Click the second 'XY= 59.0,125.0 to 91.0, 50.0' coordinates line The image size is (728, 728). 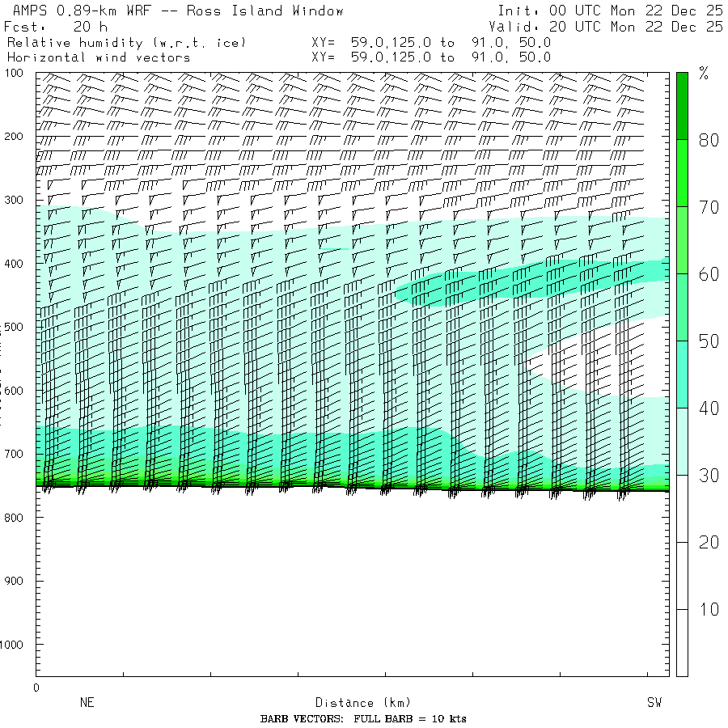pos(431,57)
